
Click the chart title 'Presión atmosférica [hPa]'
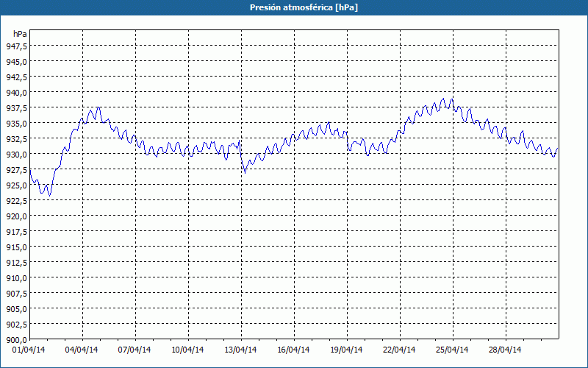(304, 8)
